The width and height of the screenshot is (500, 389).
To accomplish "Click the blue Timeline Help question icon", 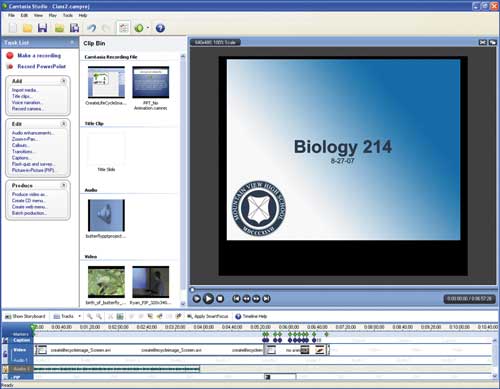I will pyautogui.click(x=238, y=316).
